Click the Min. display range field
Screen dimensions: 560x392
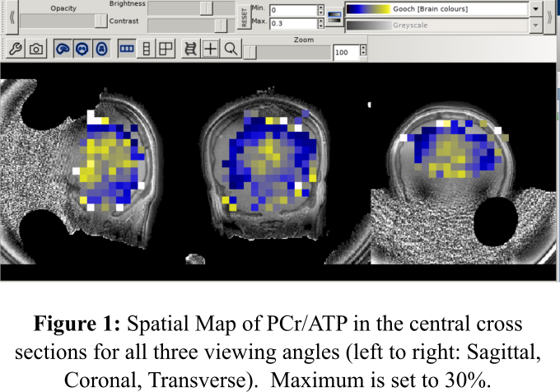click(292, 10)
